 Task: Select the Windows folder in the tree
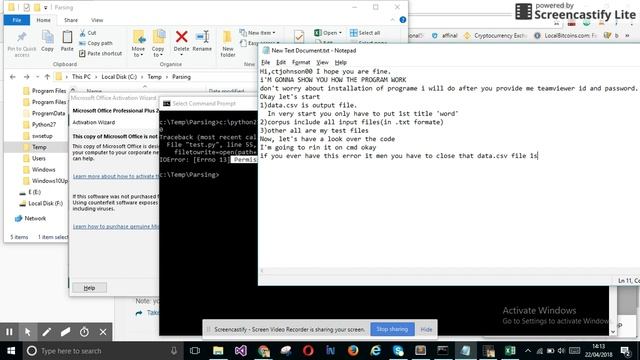tap(43, 169)
